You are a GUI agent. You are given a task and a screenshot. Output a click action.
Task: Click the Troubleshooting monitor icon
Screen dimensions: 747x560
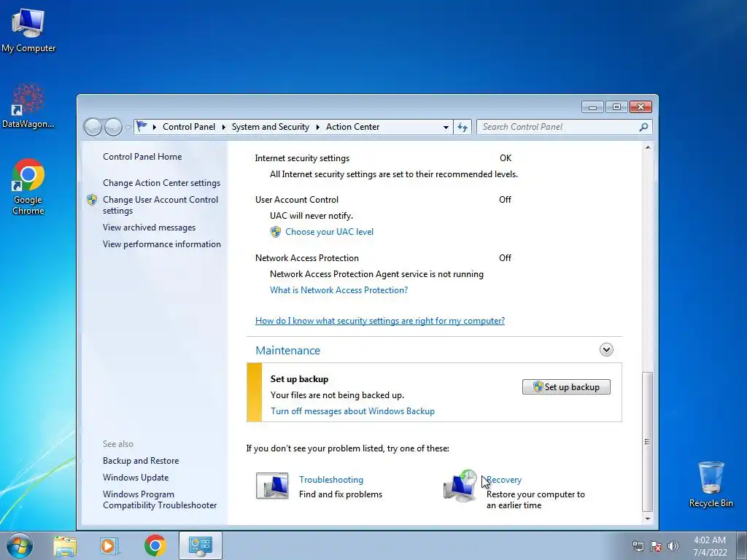point(272,486)
